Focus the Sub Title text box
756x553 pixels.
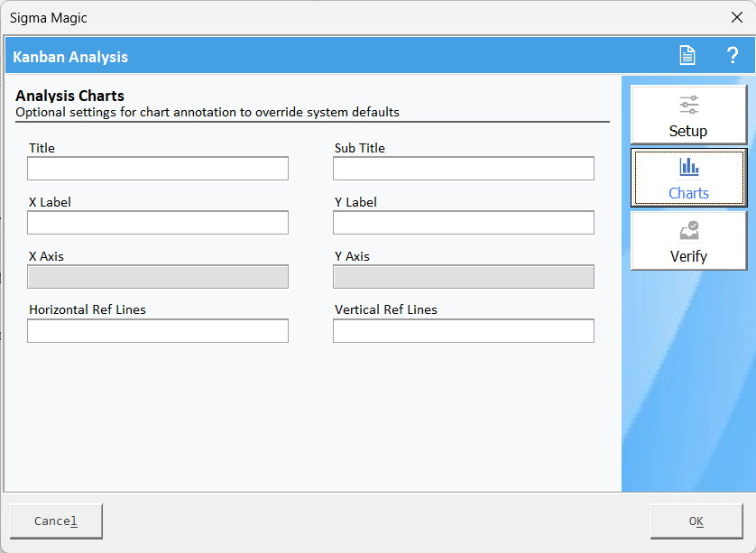tap(463, 169)
